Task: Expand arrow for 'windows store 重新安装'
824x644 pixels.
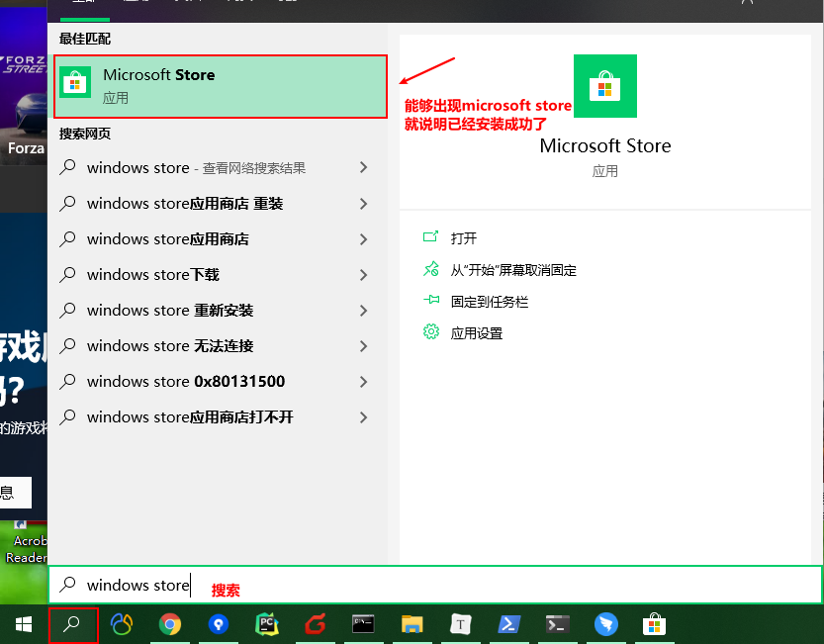Action: 363,311
